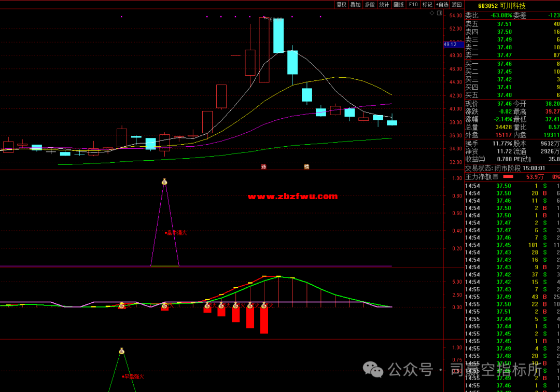Click the red 主力净额 bar indicator
This screenshot has width=560, height=392.
508,177
